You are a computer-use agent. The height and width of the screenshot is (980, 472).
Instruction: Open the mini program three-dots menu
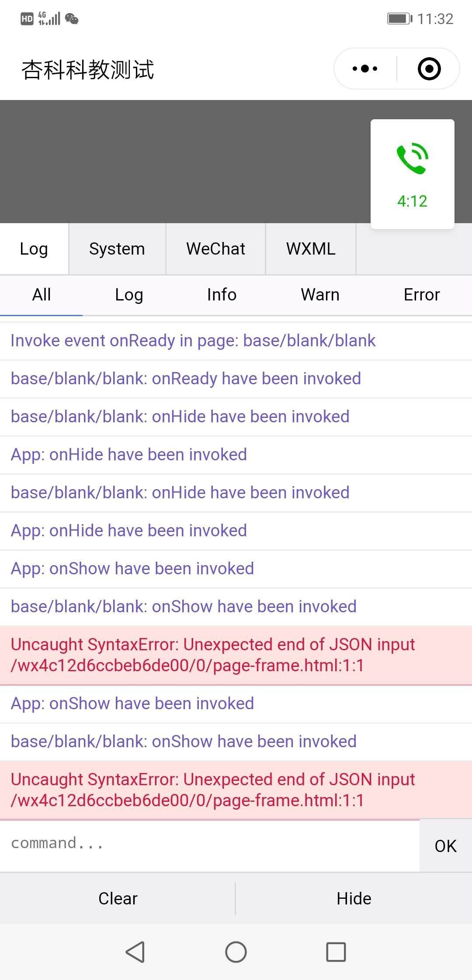(365, 69)
